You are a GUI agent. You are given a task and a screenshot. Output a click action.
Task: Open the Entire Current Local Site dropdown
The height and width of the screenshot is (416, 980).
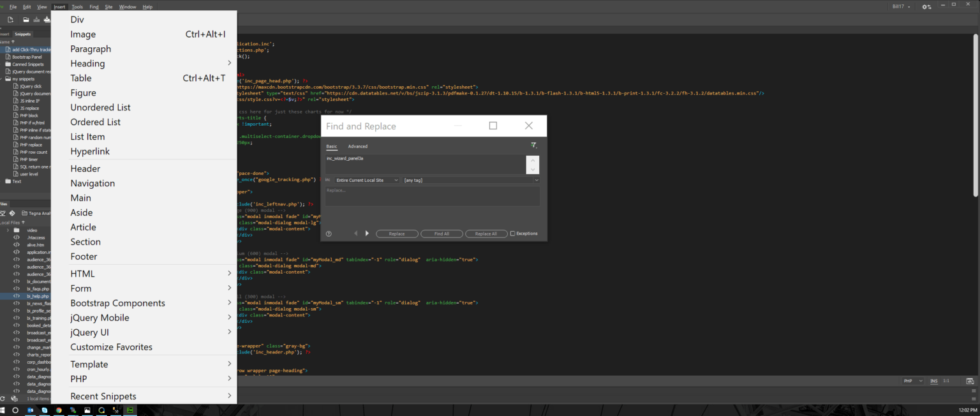point(366,180)
